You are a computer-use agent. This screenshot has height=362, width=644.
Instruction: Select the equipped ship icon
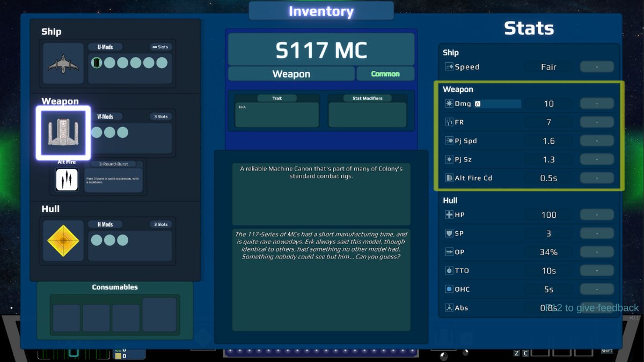pyautogui.click(x=63, y=63)
